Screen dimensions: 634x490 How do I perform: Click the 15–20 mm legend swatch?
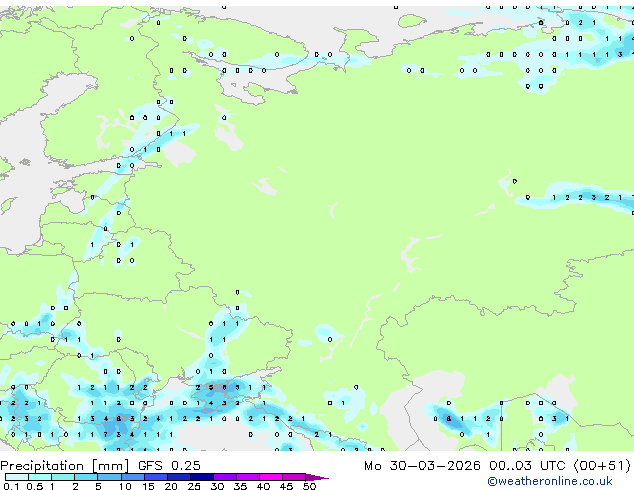pyautogui.click(x=156, y=477)
